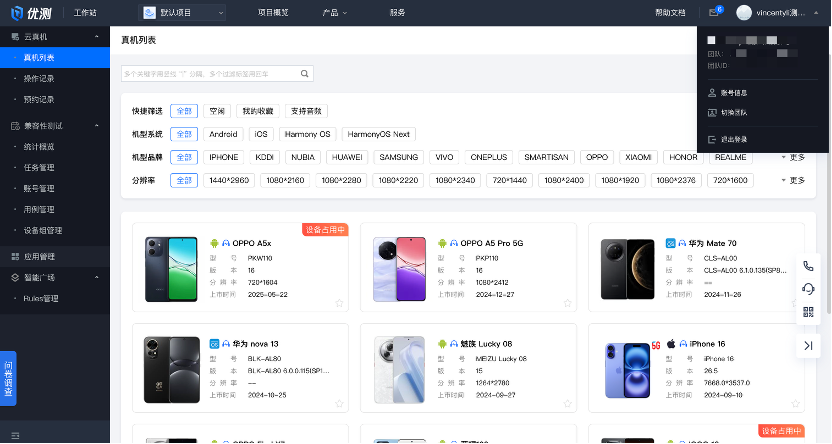Open the customer service headset icon
The width and height of the screenshot is (832, 444).
[x=808, y=289]
